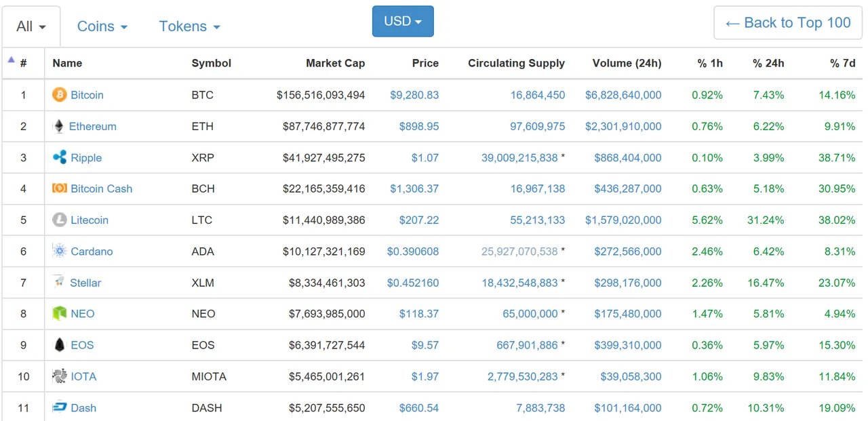Sort table by Symbol column header

point(212,63)
